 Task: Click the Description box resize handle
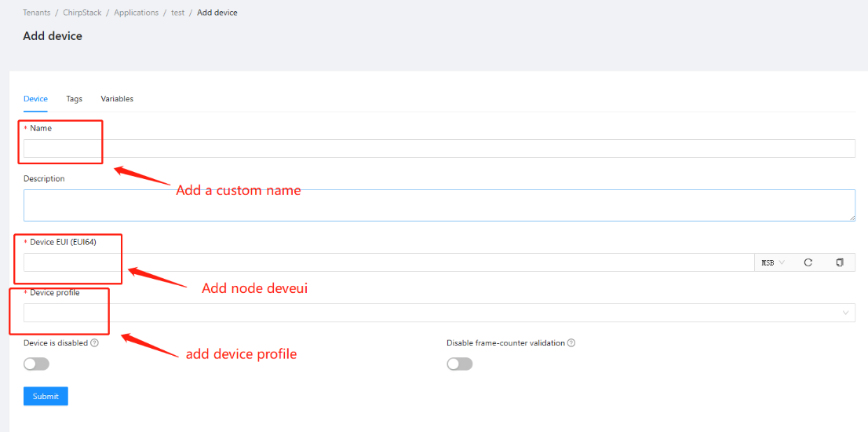click(852, 218)
